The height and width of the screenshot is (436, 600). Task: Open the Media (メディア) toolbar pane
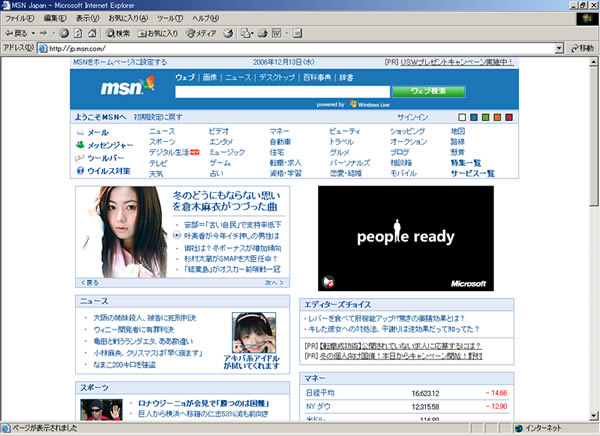click(201, 33)
